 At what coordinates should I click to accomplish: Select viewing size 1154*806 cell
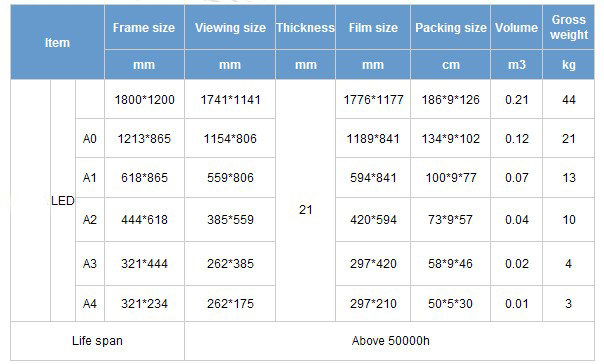click(230, 138)
